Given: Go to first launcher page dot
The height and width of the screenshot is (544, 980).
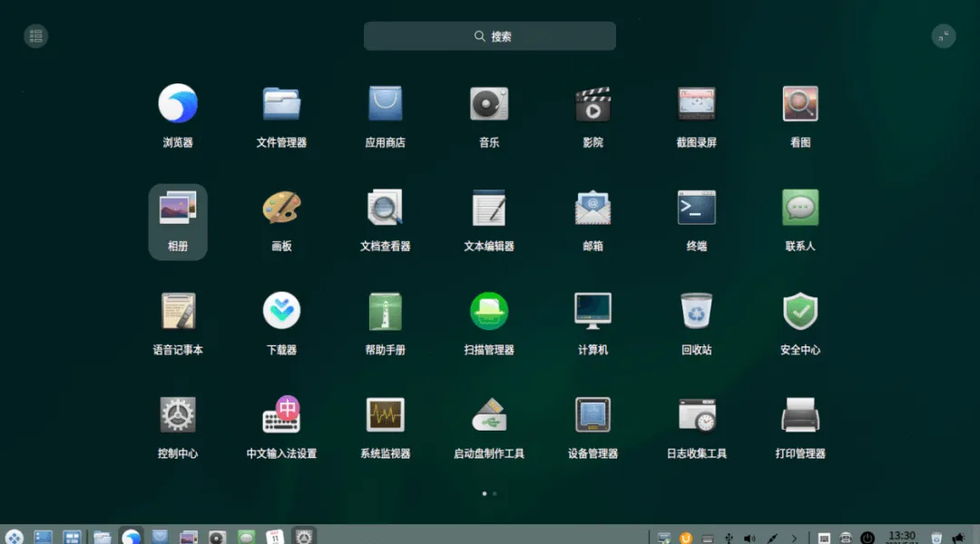Looking at the screenshot, I should (x=485, y=493).
